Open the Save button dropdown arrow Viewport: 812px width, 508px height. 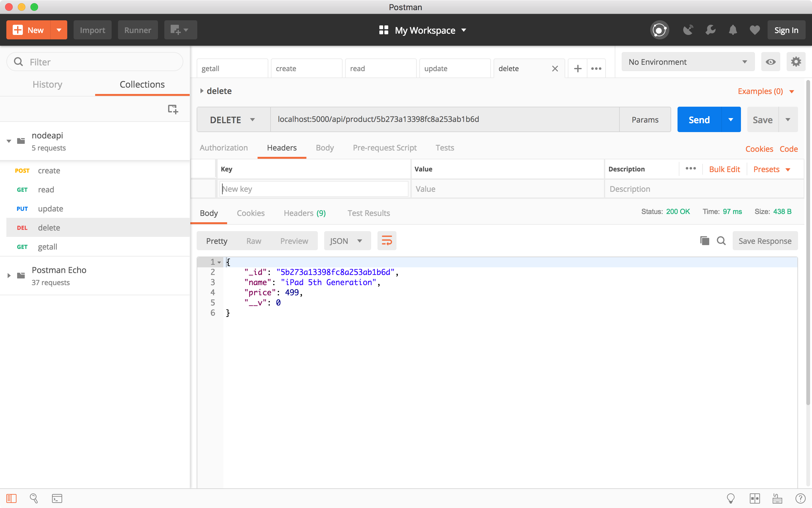[788, 120]
